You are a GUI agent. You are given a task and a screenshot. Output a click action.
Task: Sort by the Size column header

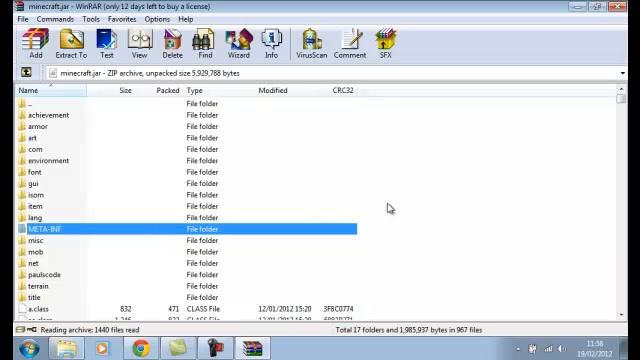point(110,91)
